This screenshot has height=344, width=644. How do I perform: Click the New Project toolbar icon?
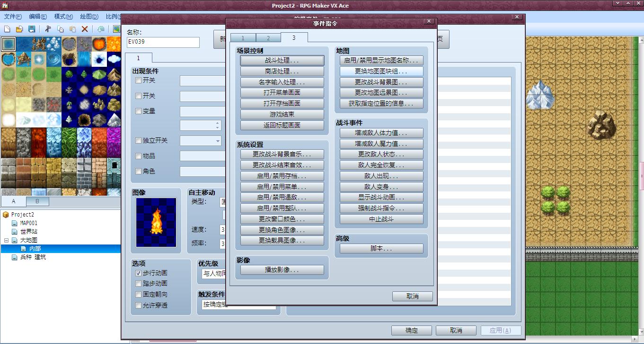point(8,29)
